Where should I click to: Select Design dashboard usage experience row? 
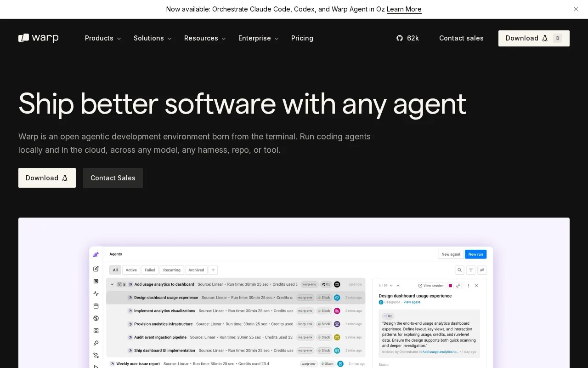click(x=236, y=298)
